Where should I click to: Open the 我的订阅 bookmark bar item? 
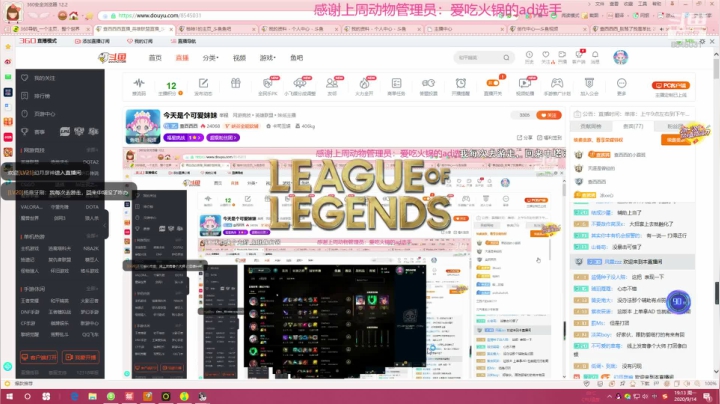point(140,41)
